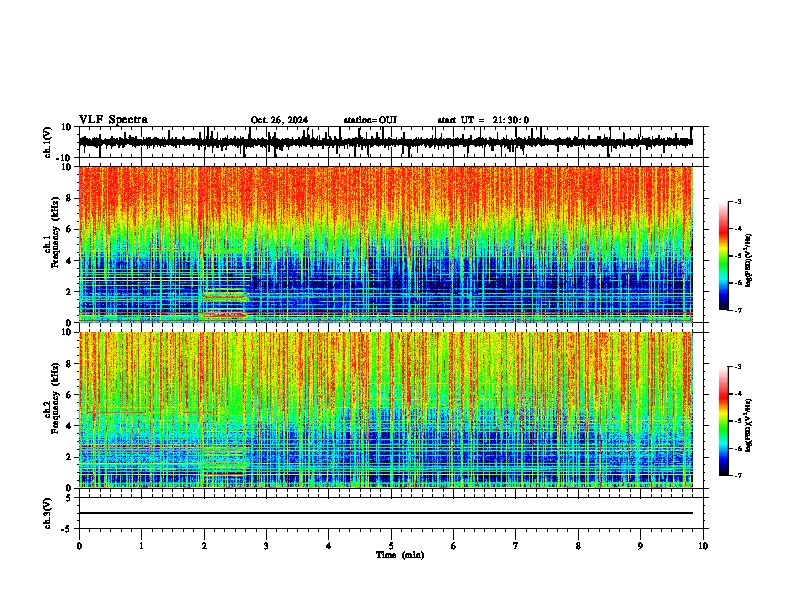Select the "start UT = 21:30:0" text

pos(483,120)
